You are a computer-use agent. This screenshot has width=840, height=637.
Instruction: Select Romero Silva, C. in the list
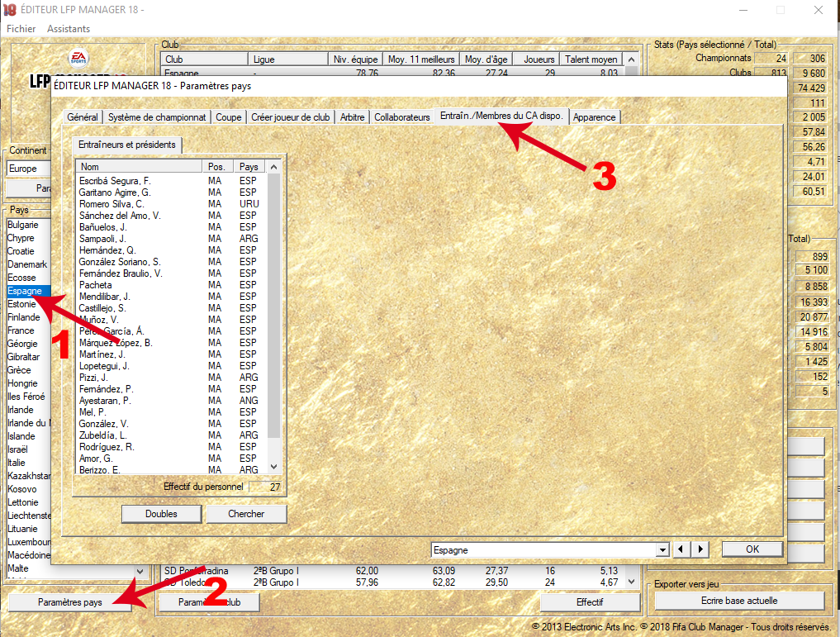(x=172, y=204)
